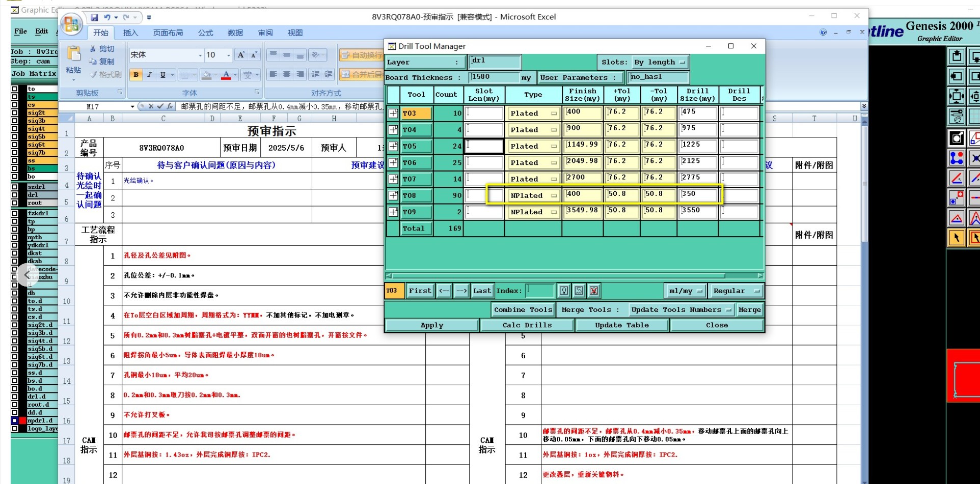The image size is (980, 484).
Task: Click Apply in Drill Tool Manager
Action: [x=432, y=325]
